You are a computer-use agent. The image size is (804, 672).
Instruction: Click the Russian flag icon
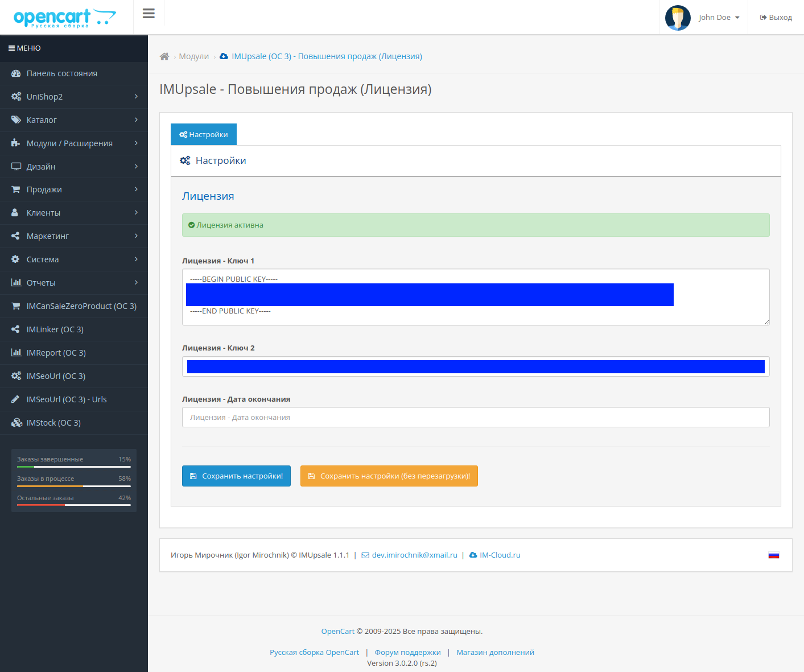tap(774, 555)
